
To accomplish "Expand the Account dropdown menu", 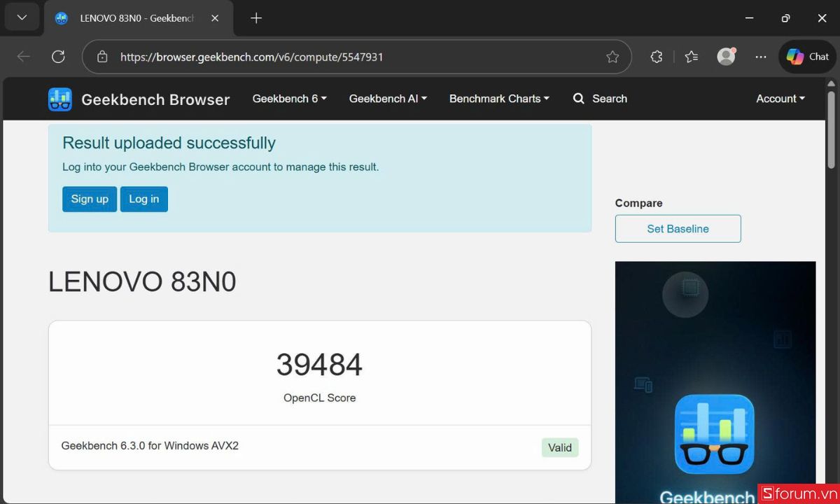I will (780, 99).
